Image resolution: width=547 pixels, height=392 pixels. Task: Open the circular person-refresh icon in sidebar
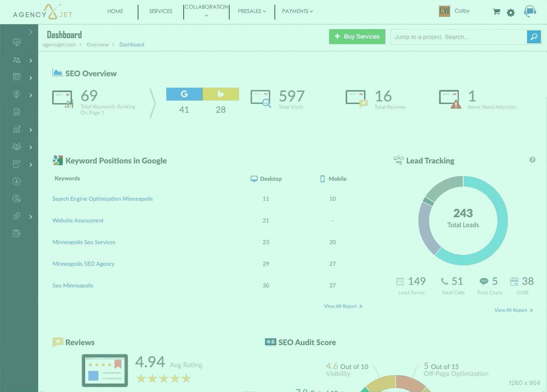(x=16, y=181)
